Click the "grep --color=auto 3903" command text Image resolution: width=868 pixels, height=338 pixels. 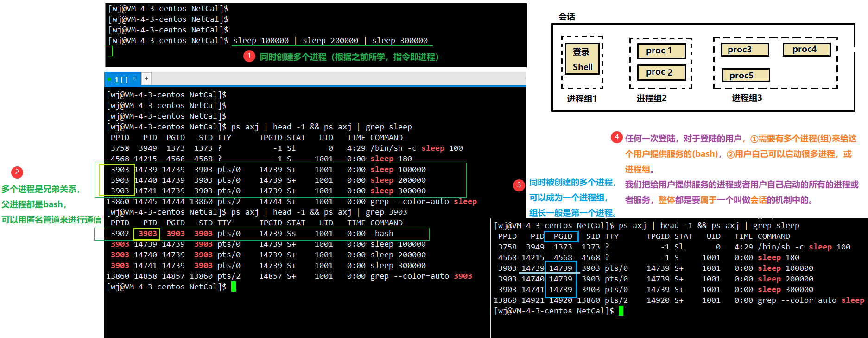pos(421,276)
